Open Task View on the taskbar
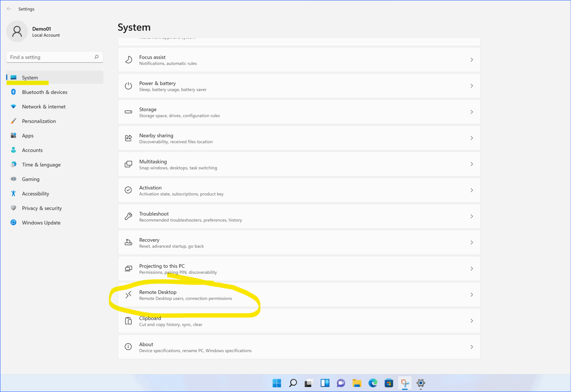The height and width of the screenshot is (392, 571). 309,383
